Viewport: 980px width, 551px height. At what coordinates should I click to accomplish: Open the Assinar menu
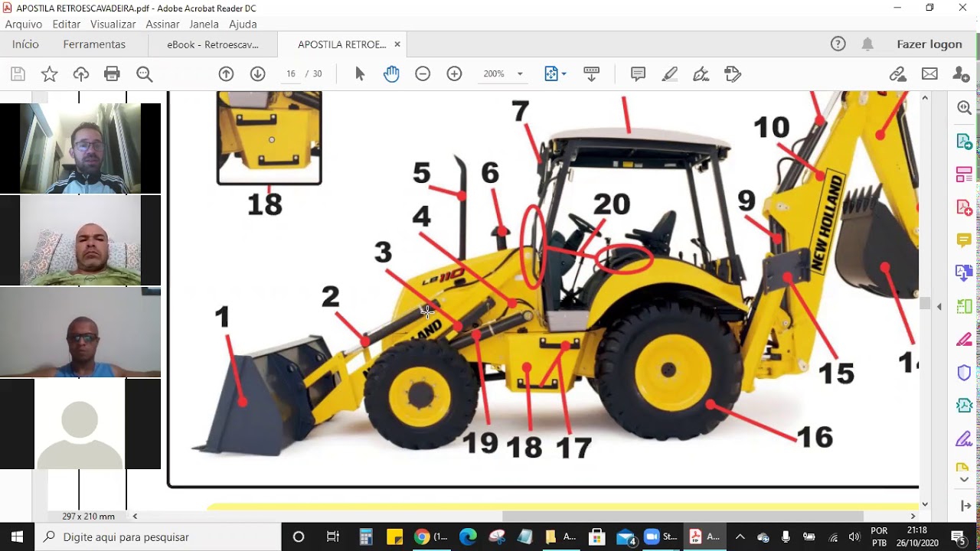click(162, 24)
